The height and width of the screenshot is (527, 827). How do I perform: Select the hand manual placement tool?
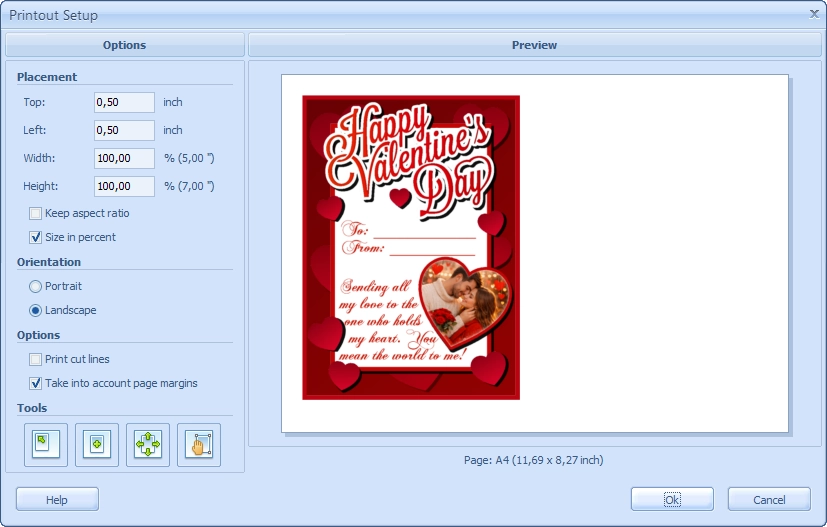click(199, 445)
